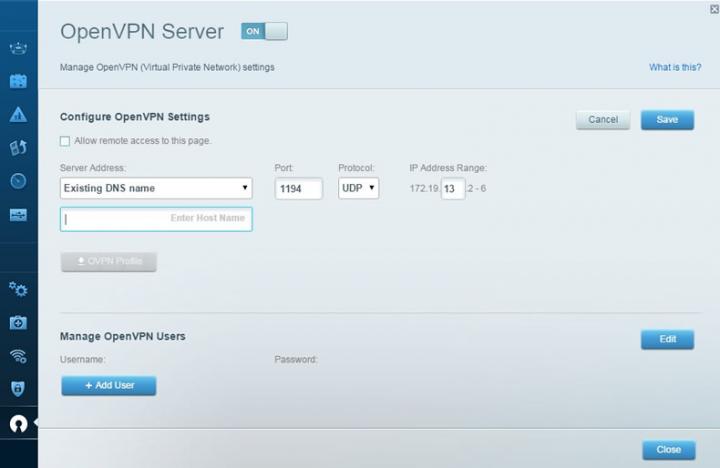Screen dimensions: 720x468
Task: Open Media Prioritization sidebar icon
Action: [18, 147]
